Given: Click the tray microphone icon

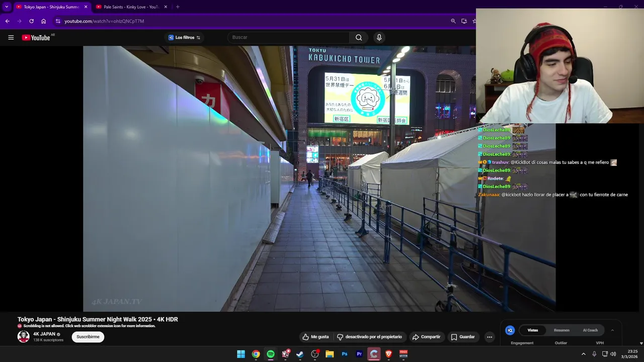Looking at the screenshot, I should [594, 354].
